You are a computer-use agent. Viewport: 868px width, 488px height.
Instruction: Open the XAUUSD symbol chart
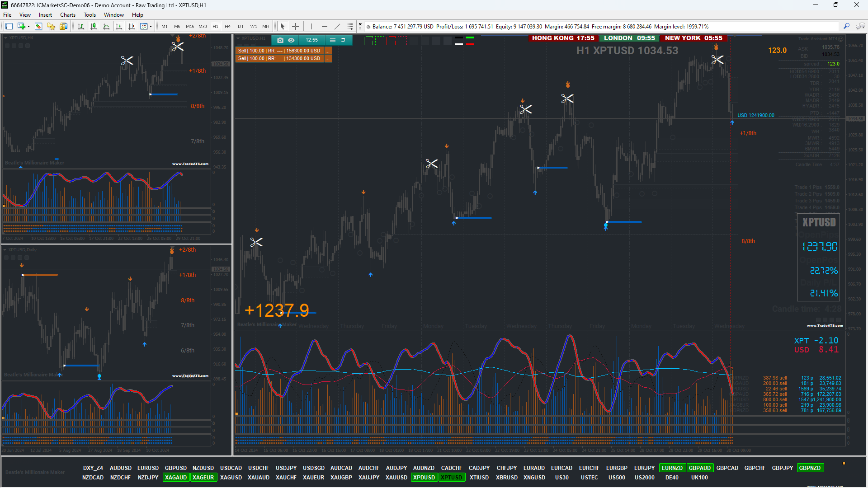coord(396,478)
